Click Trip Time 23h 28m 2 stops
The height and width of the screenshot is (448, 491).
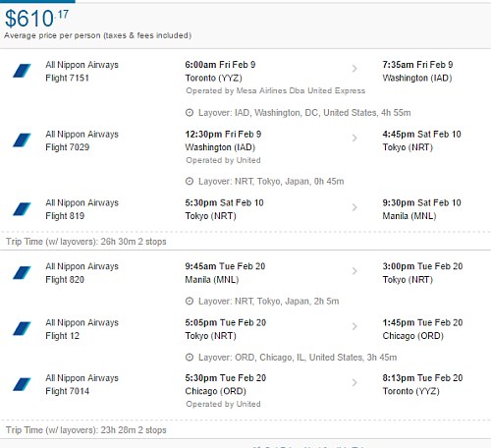[86, 430]
